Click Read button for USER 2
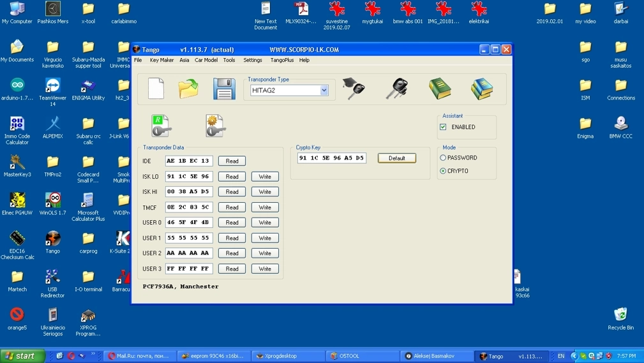The height and width of the screenshot is (363, 644). pyautogui.click(x=232, y=253)
